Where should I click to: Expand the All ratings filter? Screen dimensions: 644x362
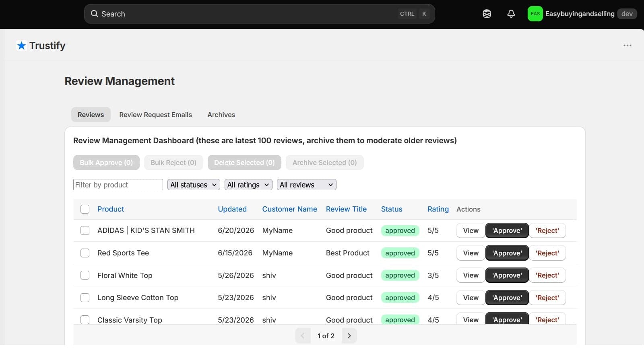tap(248, 185)
